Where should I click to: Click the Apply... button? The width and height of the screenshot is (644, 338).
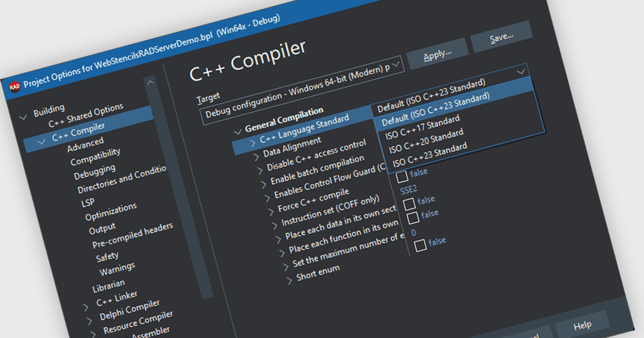pyautogui.click(x=437, y=55)
